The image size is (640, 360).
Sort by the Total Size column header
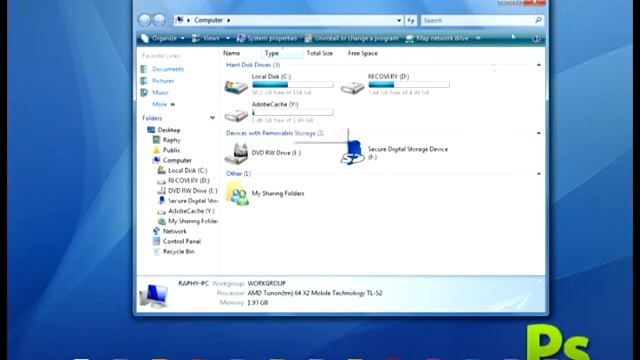pos(320,53)
